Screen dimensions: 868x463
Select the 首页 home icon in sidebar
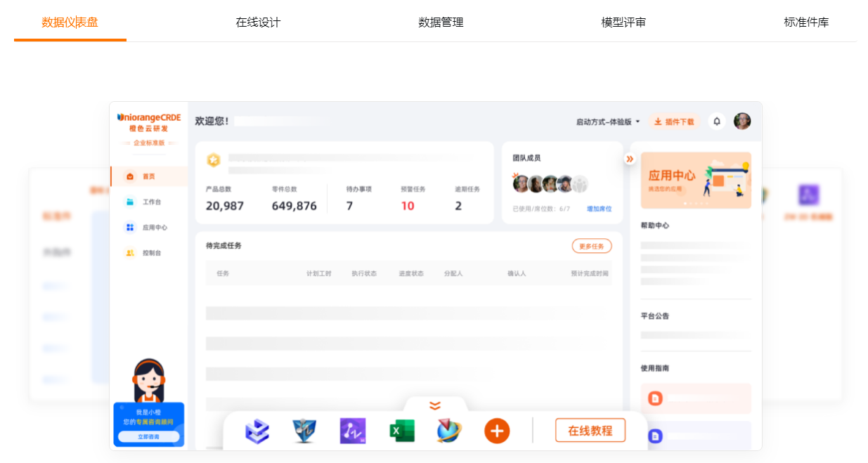click(130, 175)
